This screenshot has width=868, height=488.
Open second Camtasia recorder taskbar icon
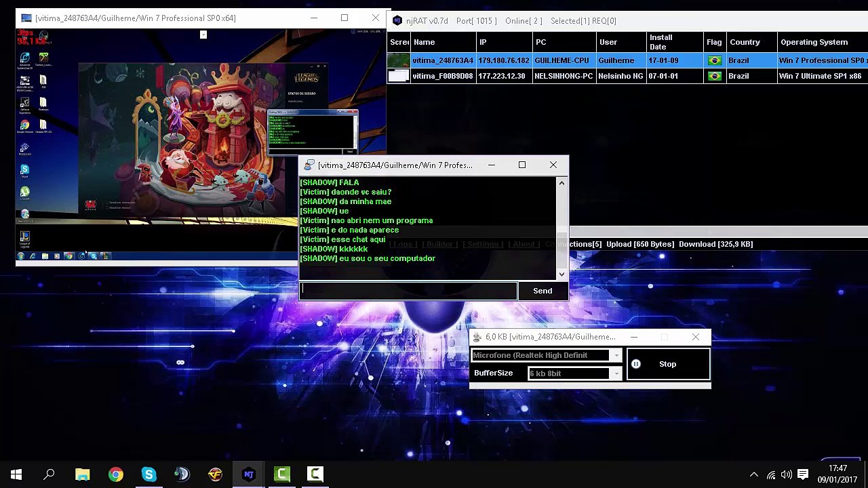[x=315, y=474]
